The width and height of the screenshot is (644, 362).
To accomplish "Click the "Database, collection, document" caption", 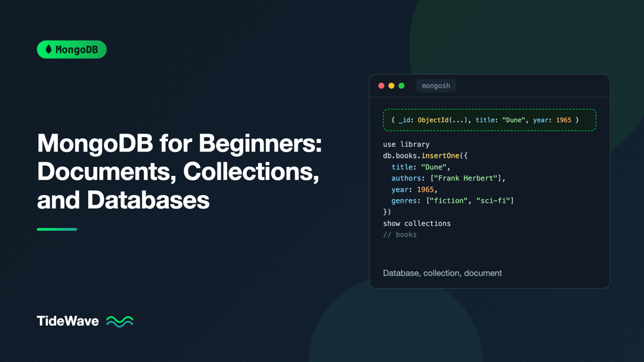I will coord(442,273).
